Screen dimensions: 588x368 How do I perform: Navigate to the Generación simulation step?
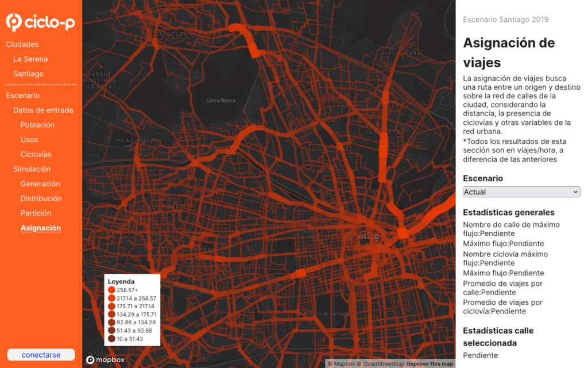(40, 184)
